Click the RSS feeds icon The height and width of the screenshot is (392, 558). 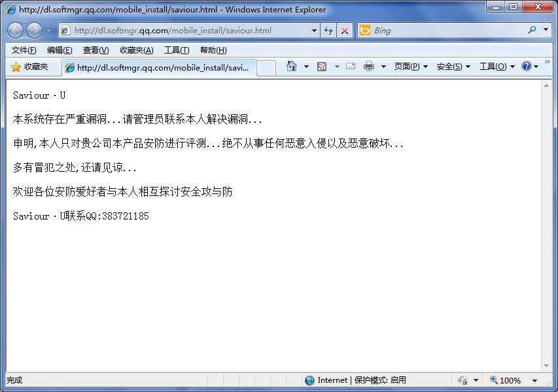pos(322,67)
